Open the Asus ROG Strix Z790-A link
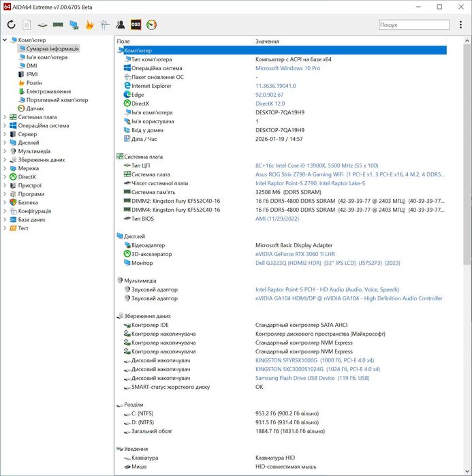Viewport: 472px width, 476px height. [x=349, y=174]
